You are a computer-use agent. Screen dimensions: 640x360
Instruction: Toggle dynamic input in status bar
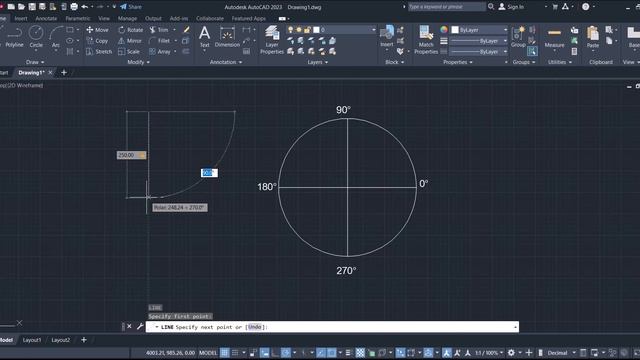click(264, 353)
